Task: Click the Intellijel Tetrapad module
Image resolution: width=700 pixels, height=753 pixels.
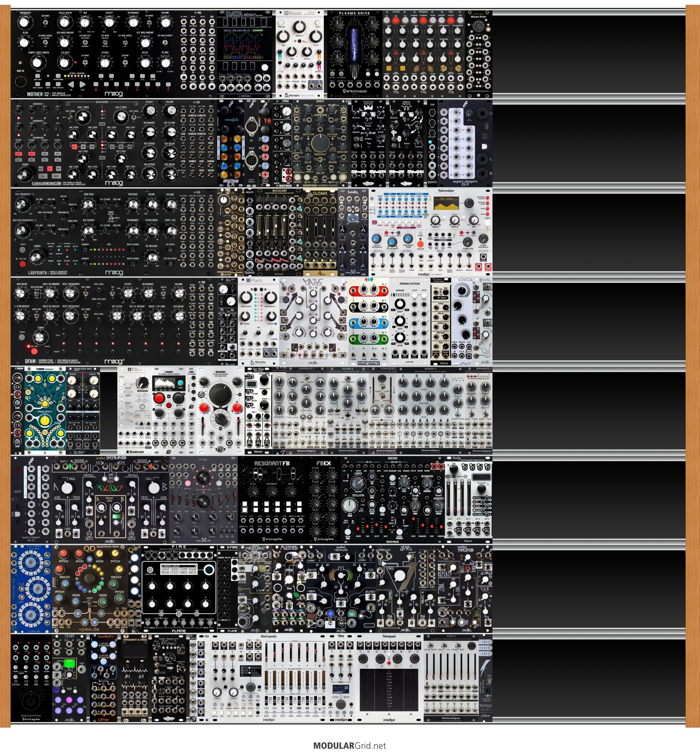Action: click(389, 678)
